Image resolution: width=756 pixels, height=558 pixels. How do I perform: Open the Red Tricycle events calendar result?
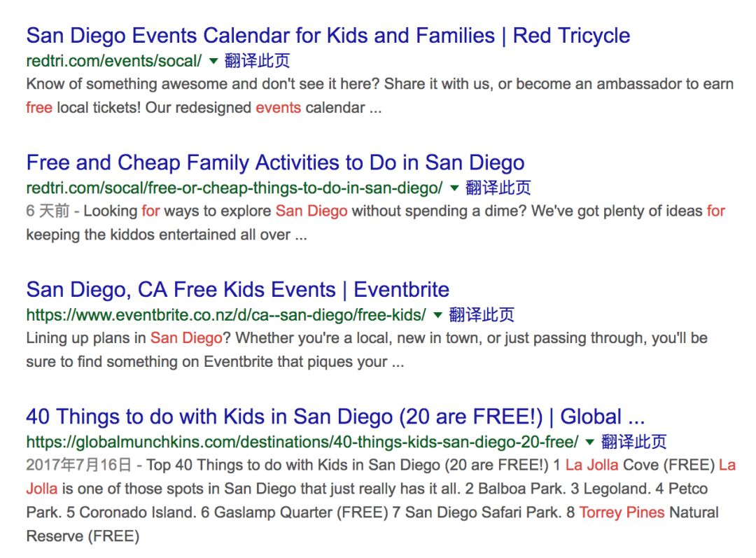(x=328, y=36)
